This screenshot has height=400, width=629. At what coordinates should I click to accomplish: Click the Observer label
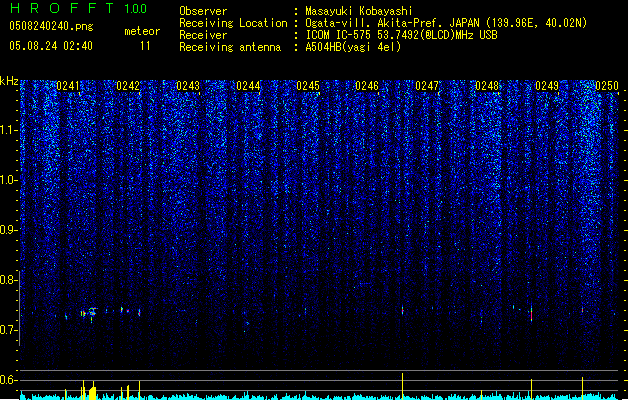[x=203, y=11]
